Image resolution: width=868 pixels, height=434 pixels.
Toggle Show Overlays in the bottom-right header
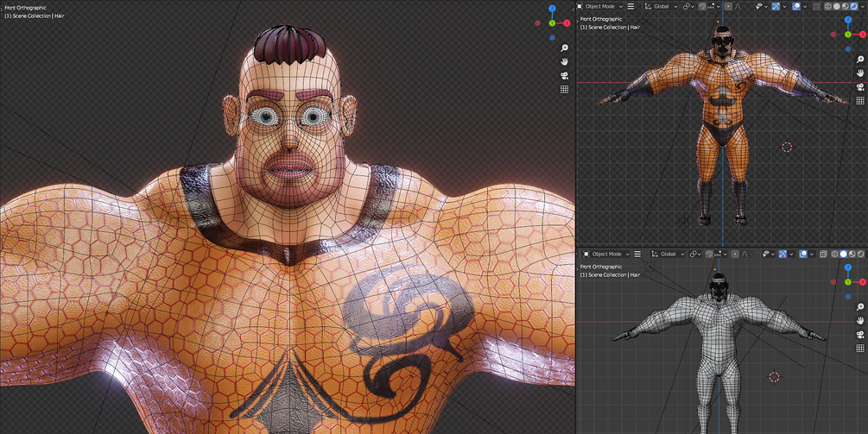(x=804, y=255)
